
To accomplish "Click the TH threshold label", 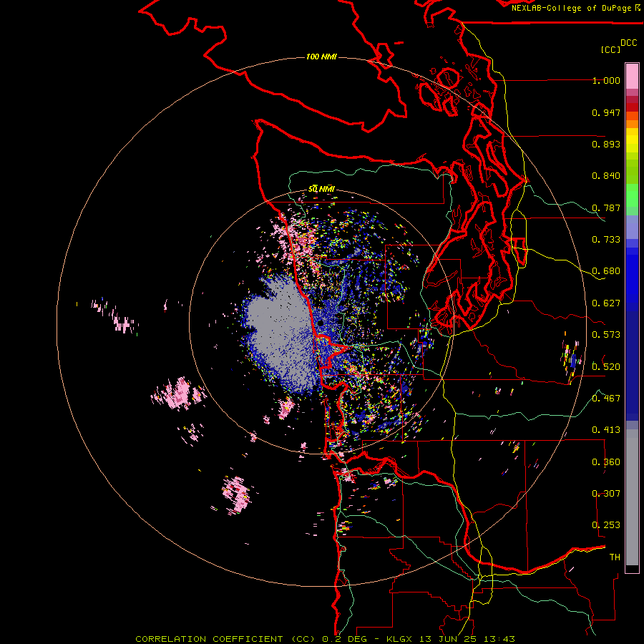I will (x=615, y=557).
